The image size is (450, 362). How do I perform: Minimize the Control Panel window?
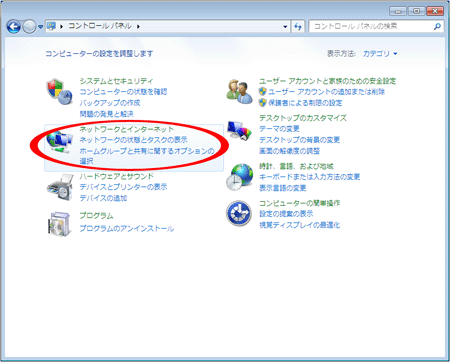(x=398, y=11)
